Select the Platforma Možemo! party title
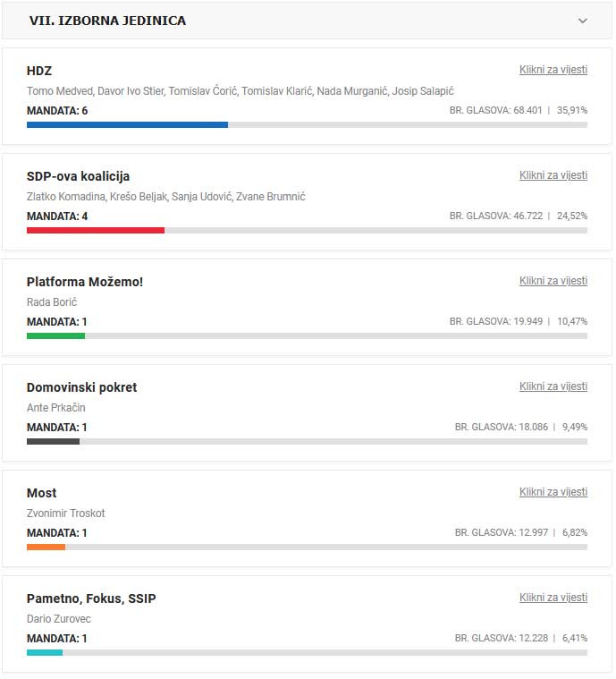 (x=85, y=282)
